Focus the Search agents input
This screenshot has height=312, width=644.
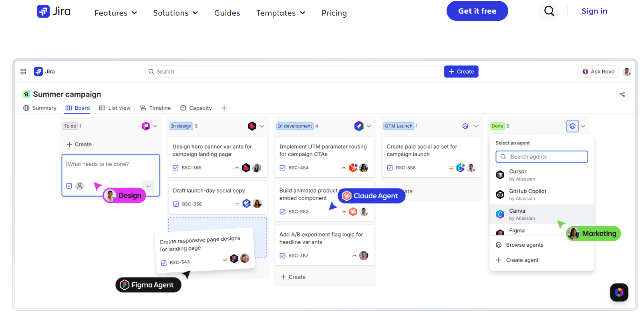pos(541,157)
